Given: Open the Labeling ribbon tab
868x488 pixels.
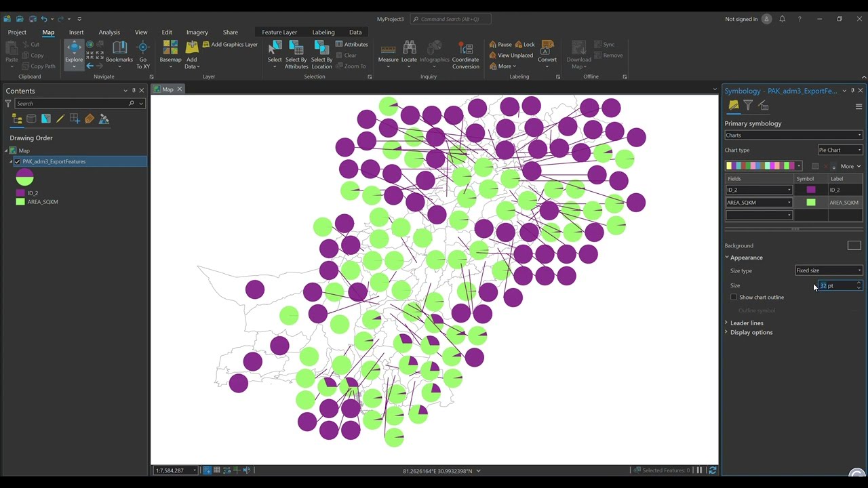Looking at the screenshot, I should (x=323, y=33).
